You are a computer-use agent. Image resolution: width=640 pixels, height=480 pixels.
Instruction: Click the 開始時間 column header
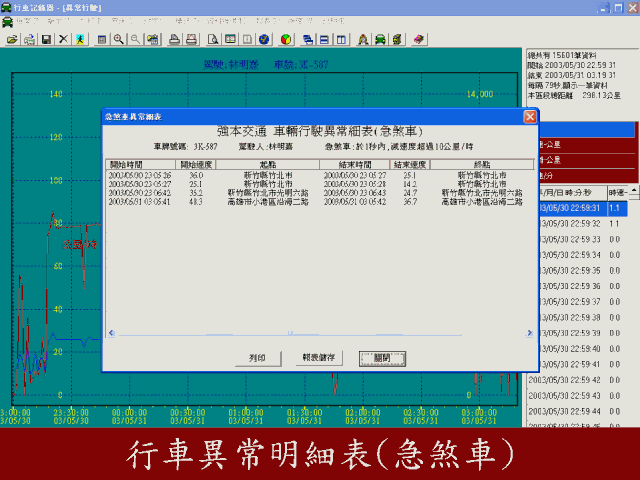141,164
